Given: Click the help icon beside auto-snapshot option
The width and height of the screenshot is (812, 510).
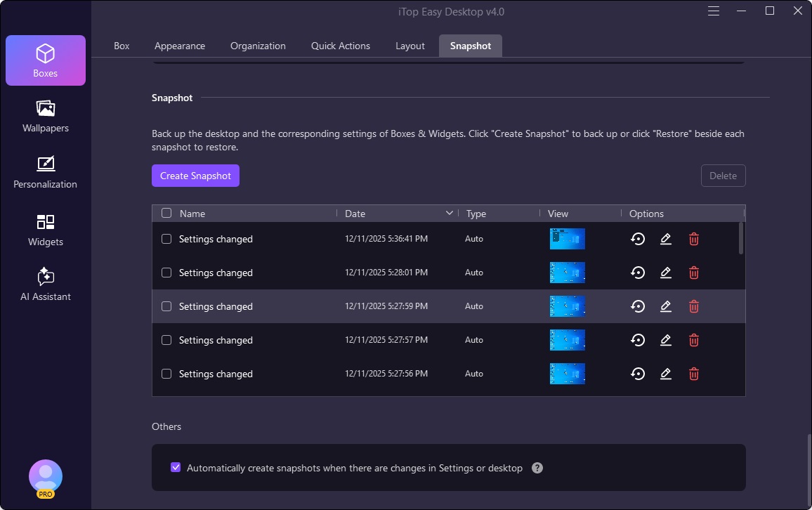Looking at the screenshot, I should [x=537, y=468].
